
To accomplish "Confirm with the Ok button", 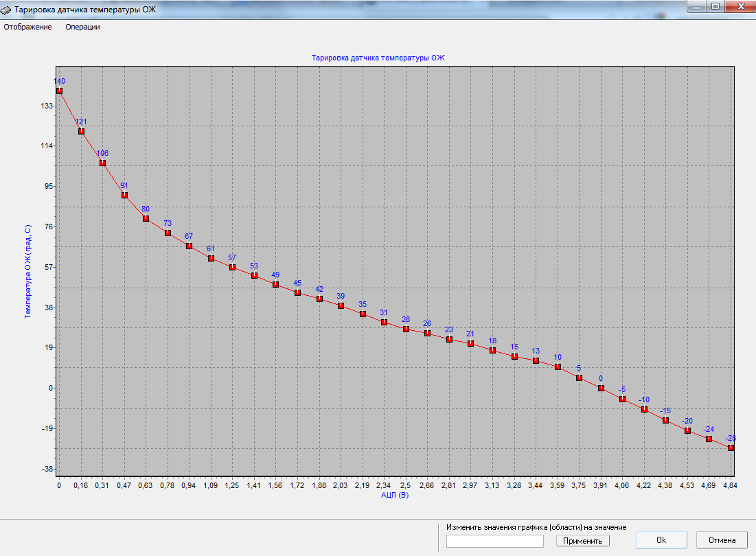I will tap(661, 540).
